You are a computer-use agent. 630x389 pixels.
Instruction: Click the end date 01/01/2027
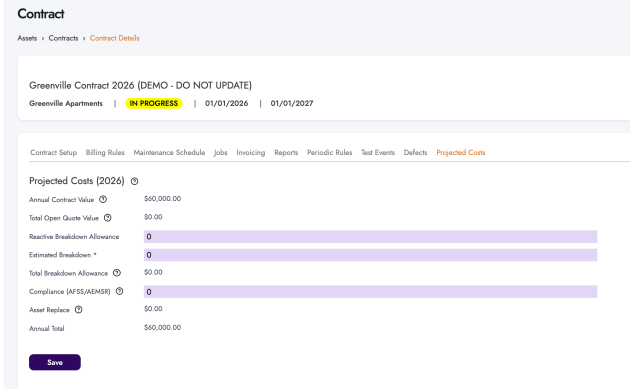click(x=292, y=103)
